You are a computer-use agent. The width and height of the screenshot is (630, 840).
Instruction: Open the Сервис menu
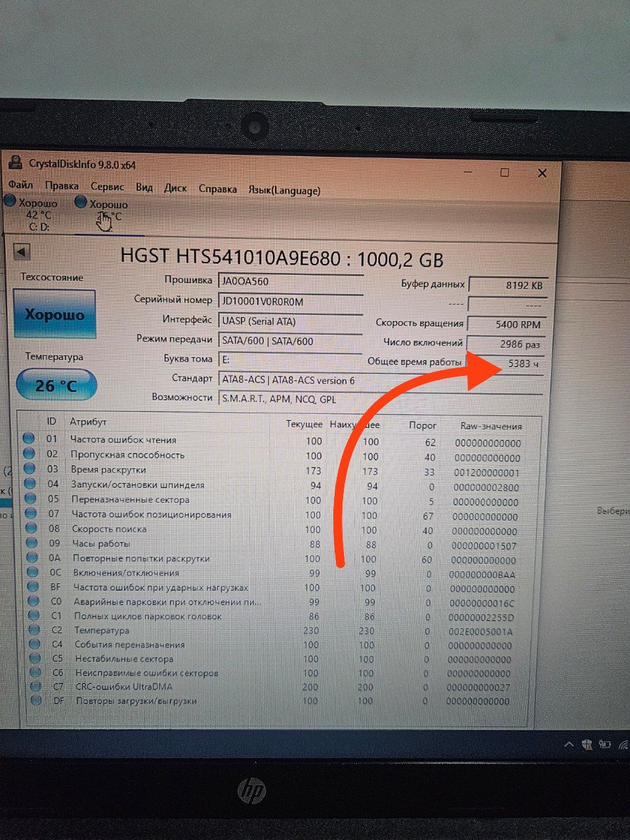click(107, 187)
